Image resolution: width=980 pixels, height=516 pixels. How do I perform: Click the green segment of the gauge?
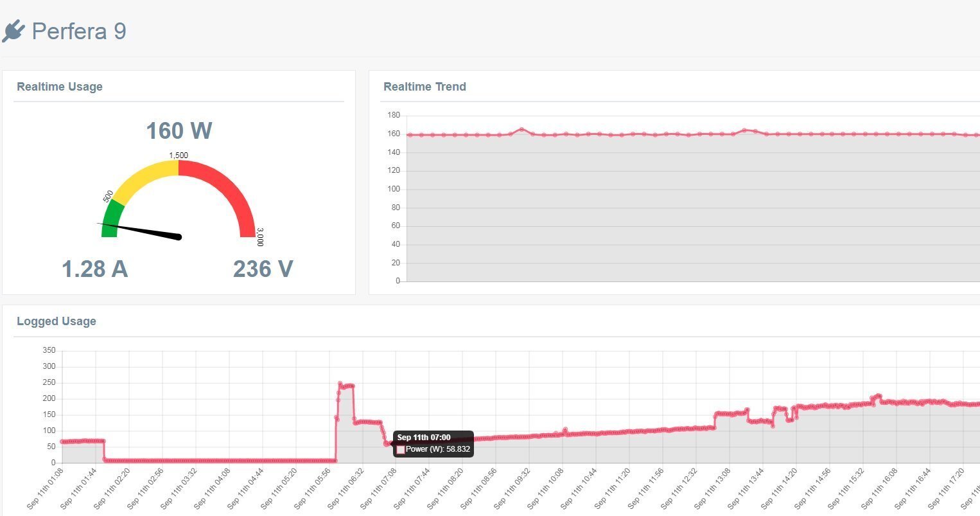tap(111, 218)
